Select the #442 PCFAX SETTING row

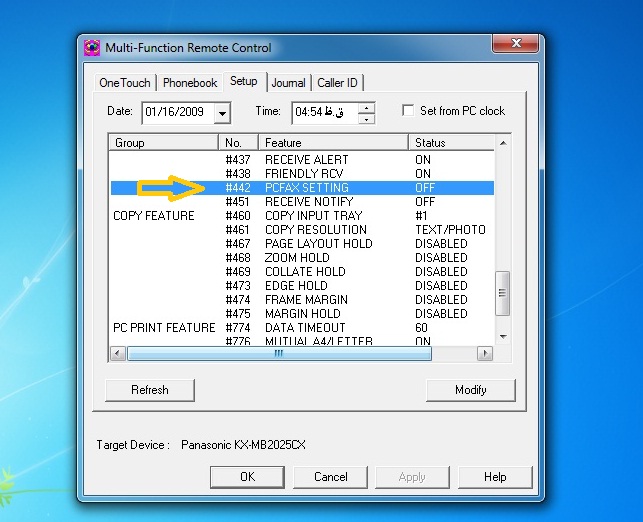[x=306, y=188]
